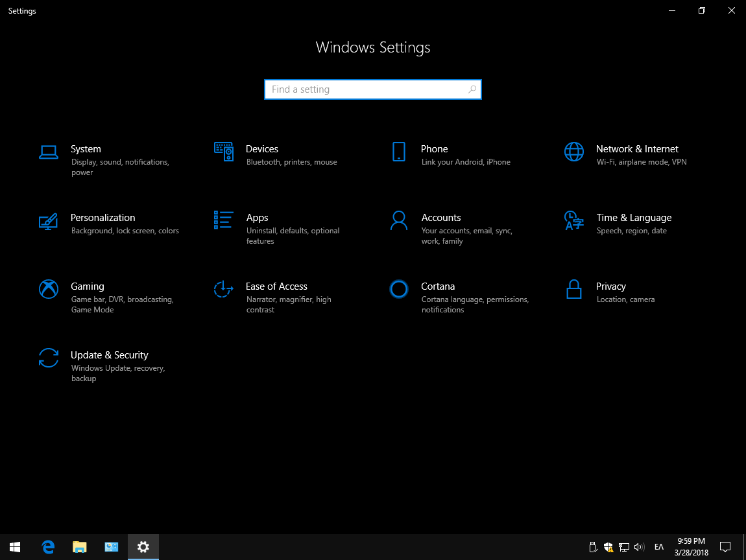Click 'Speech, region, date' description
The image size is (746, 560).
(631, 231)
